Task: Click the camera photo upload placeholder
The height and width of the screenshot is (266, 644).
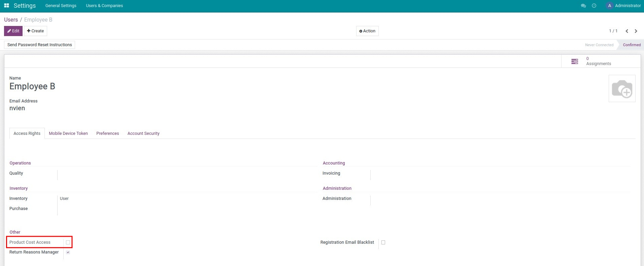Action: [x=622, y=89]
